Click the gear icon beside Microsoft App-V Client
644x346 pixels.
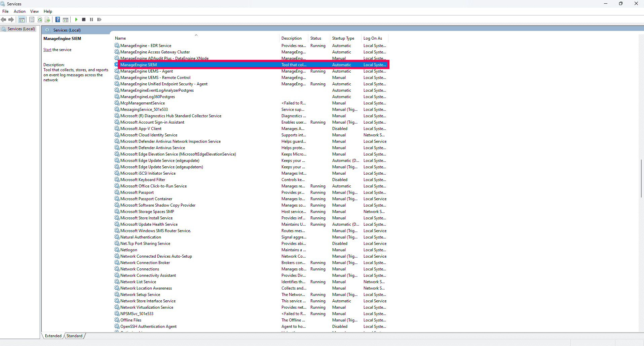(117, 128)
